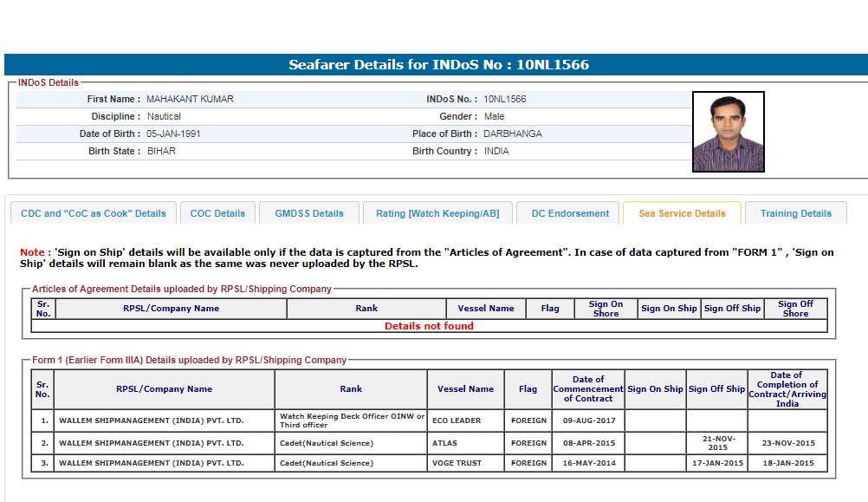Click the First Name value MAHAKANT KUMAR
Viewport: 868px width, 502px height.
point(190,99)
